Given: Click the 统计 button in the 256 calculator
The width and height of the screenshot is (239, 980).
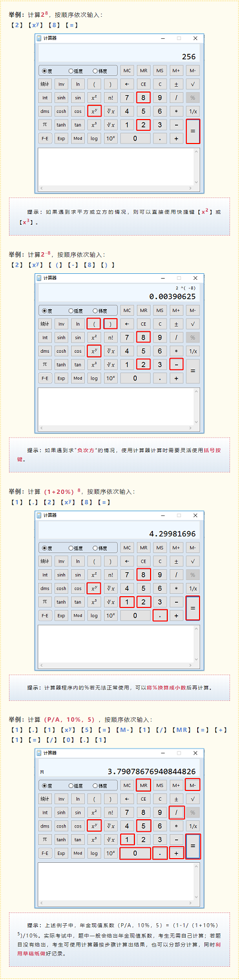Looking at the screenshot, I should pyautogui.click(x=45, y=84).
